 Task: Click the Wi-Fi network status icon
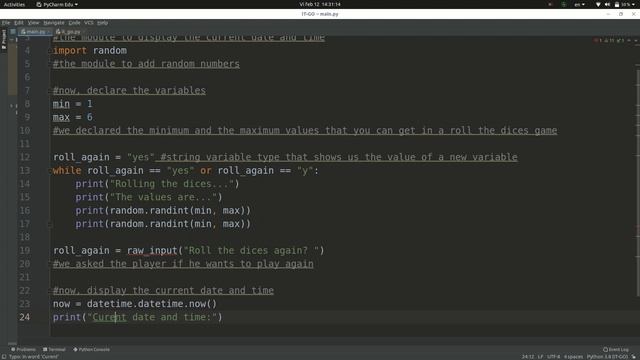coord(598,4)
